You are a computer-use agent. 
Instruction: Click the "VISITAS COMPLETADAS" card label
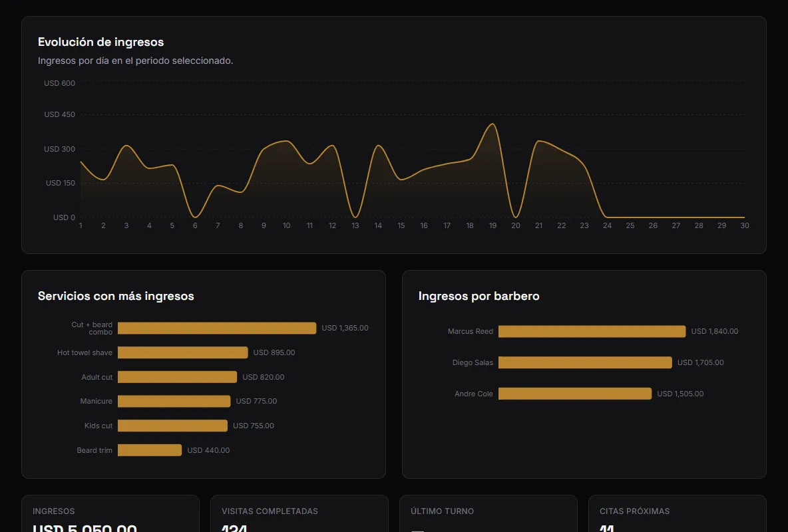click(x=270, y=511)
